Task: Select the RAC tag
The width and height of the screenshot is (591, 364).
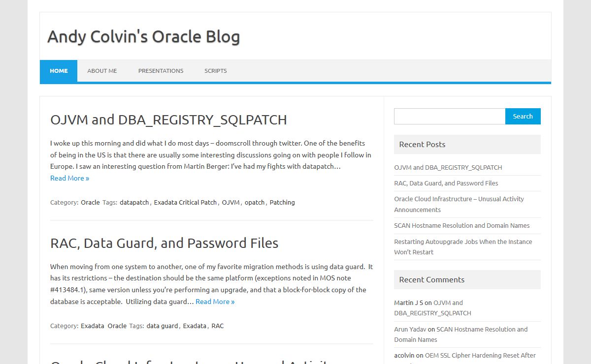Action: [217, 326]
